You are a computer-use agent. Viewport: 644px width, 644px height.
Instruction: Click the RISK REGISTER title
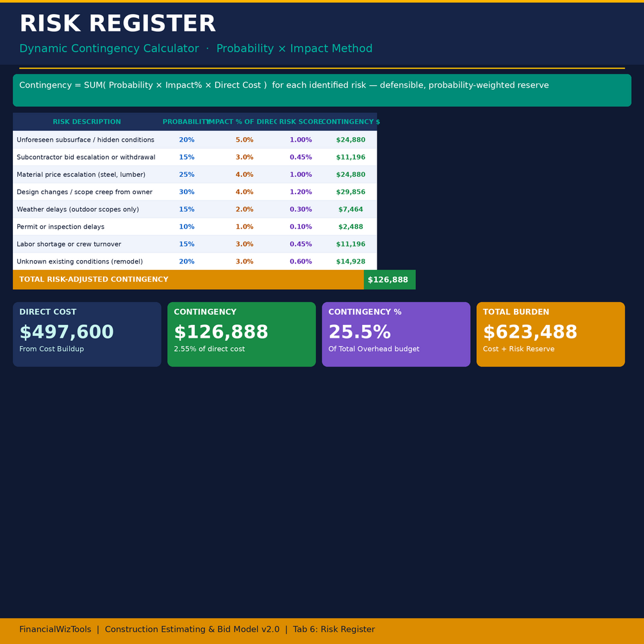click(x=117, y=24)
